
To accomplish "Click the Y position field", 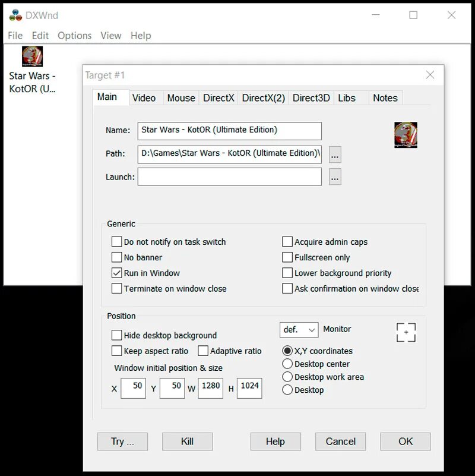I will pos(172,388).
